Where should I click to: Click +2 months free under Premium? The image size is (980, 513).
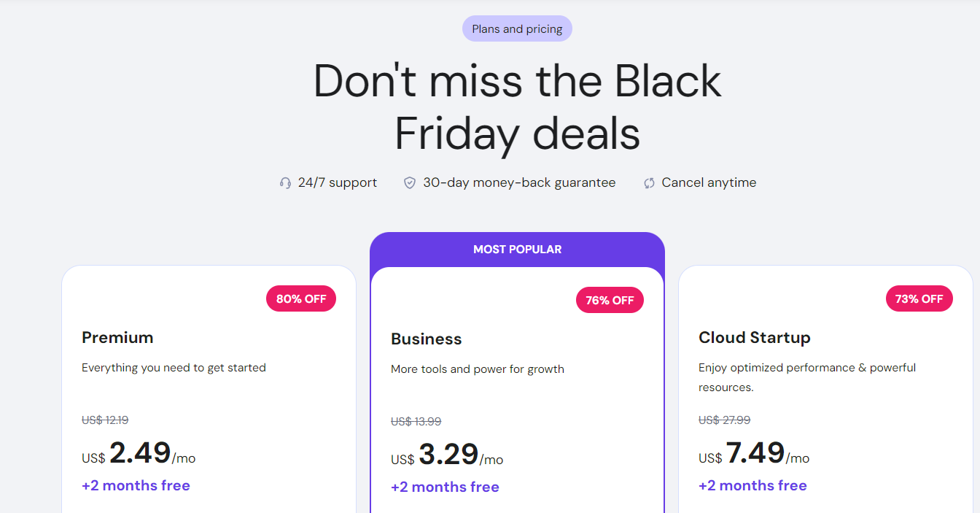click(136, 486)
